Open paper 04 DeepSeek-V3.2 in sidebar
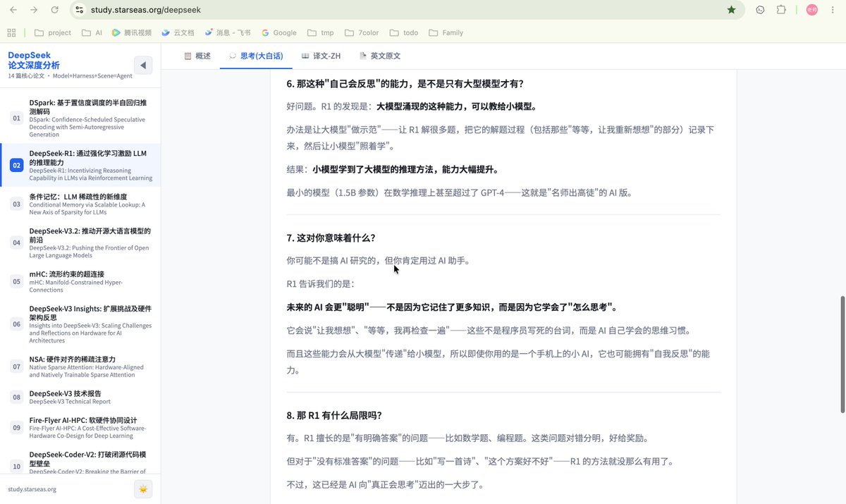This screenshot has height=504, width=846. (x=80, y=243)
